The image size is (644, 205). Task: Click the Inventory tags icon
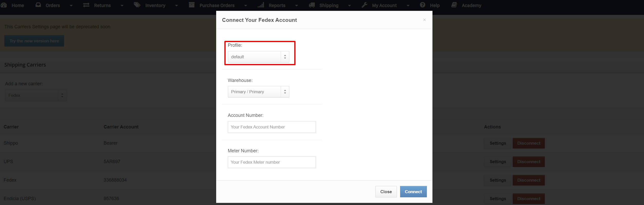click(137, 5)
